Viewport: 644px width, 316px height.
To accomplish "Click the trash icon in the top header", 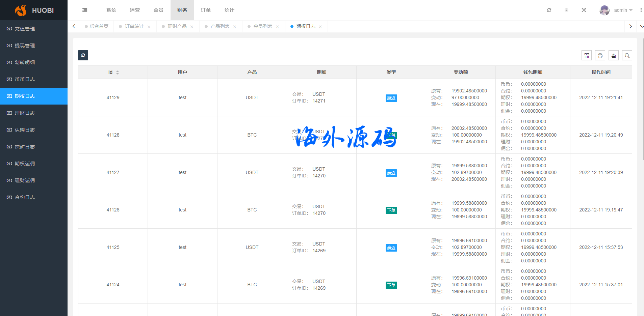I will point(566,10).
